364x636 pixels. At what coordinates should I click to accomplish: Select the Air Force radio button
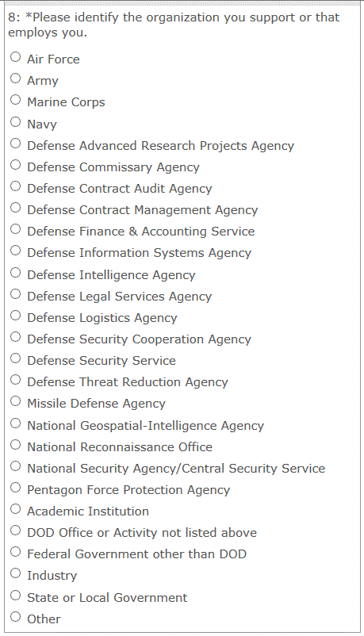coord(15,57)
